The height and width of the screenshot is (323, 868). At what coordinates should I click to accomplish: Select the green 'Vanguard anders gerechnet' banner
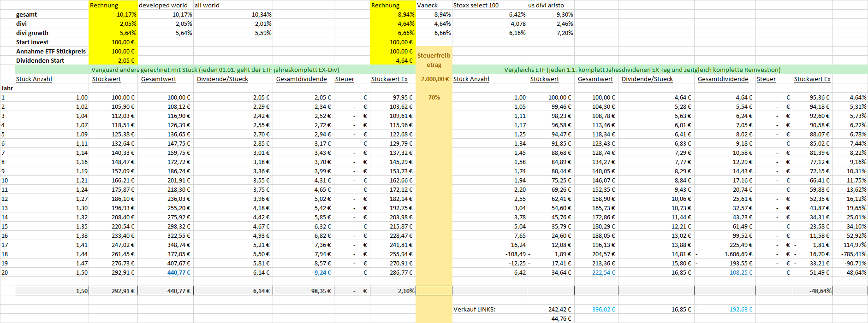[215, 70]
